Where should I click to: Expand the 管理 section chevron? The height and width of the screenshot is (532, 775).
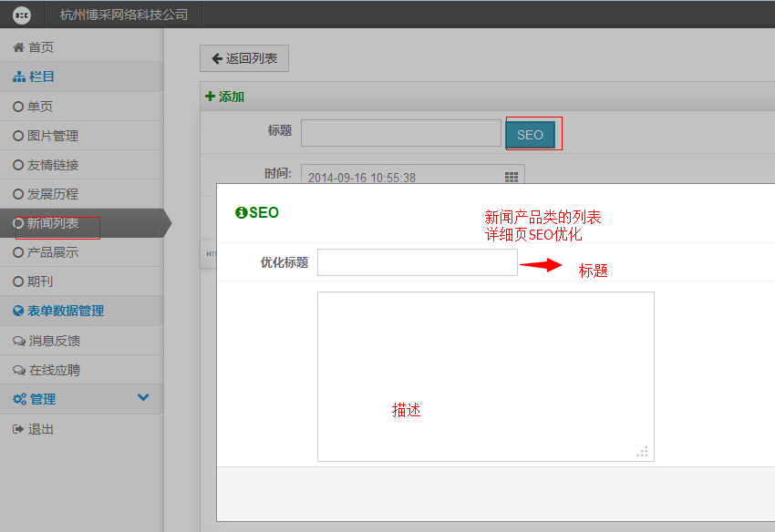click(x=143, y=398)
